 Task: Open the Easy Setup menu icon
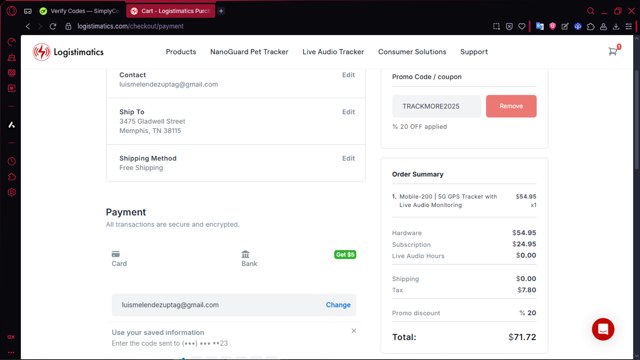point(629,27)
